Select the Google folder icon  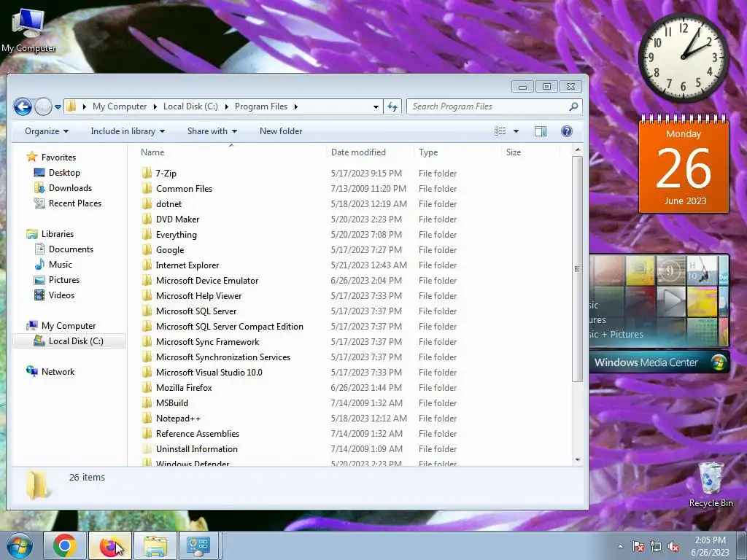pos(147,249)
